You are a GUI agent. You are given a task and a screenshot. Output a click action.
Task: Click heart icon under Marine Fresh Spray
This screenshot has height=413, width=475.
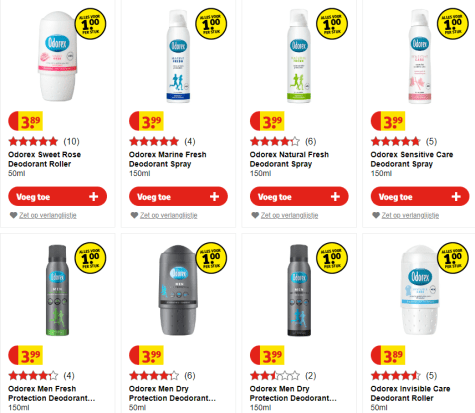(134, 215)
